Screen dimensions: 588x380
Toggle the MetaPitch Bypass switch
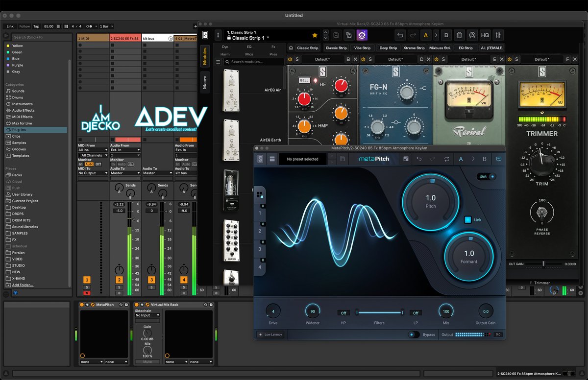coord(414,334)
